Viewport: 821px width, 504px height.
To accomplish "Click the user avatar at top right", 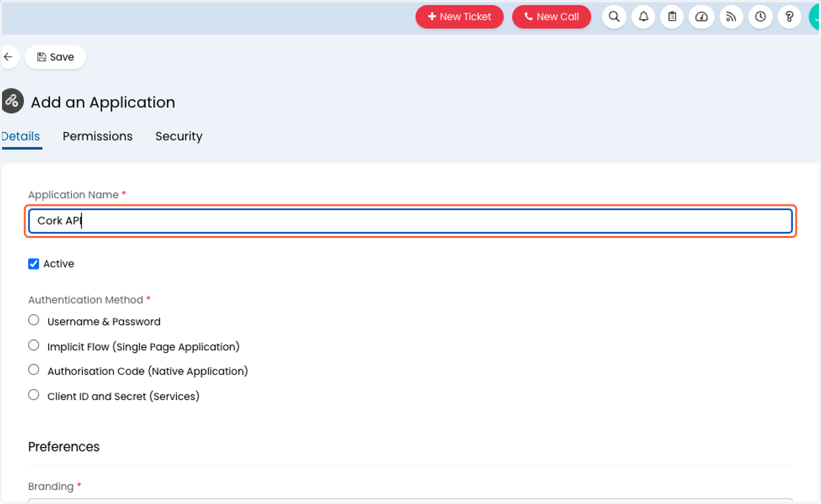I will point(814,17).
